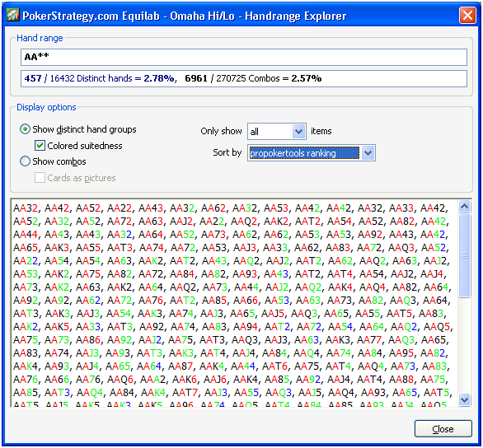Image resolution: width=483 pixels, height=448 pixels.
Task: Click the AA** hand range input field
Action: coord(244,57)
